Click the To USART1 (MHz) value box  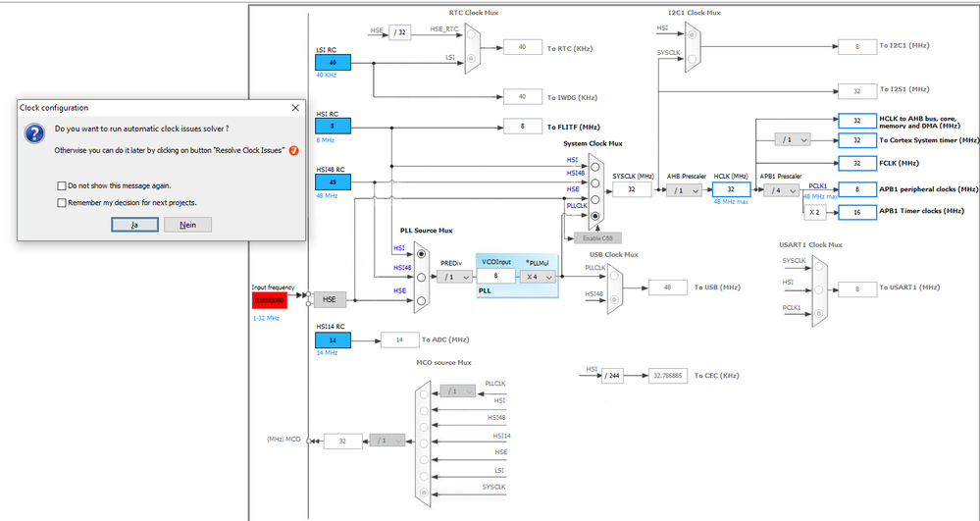click(x=857, y=289)
